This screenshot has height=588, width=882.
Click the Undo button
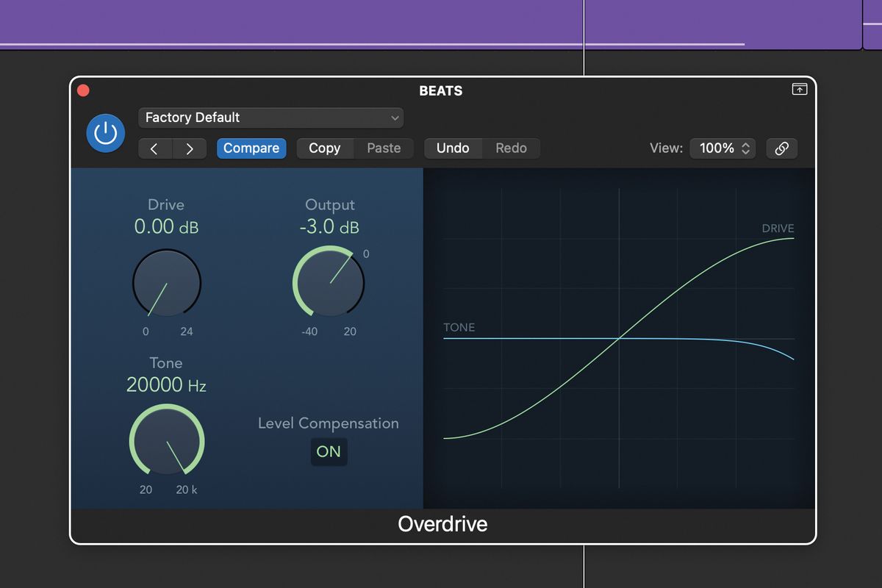(453, 148)
